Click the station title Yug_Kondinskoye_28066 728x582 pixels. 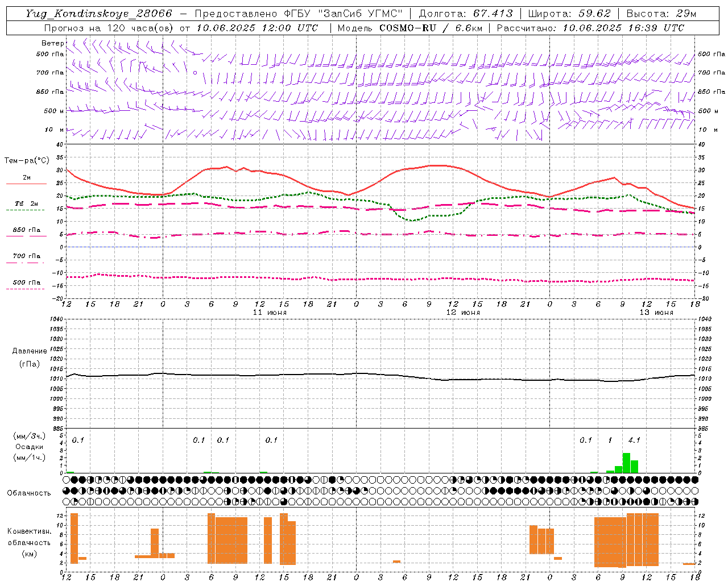pos(98,14)
